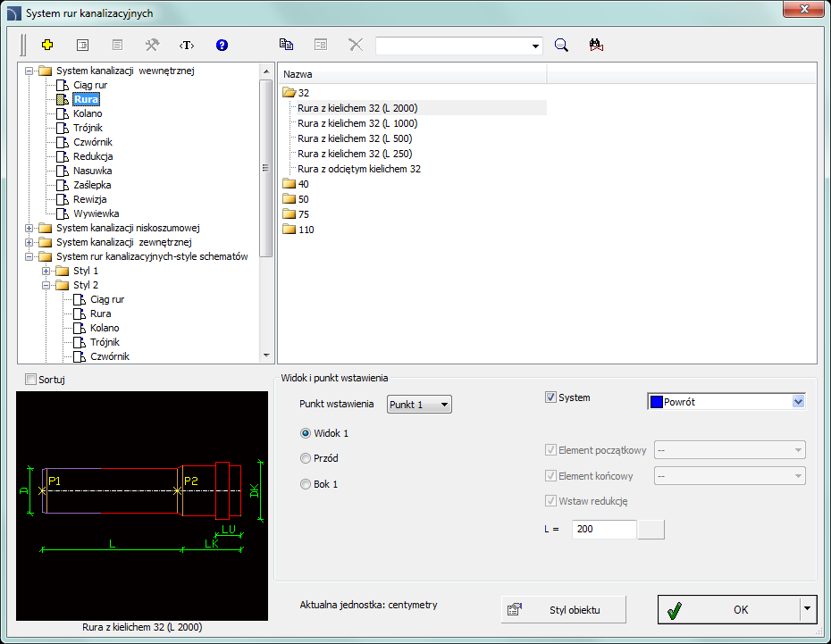Select Redukcja in the tree
The width and height of the screenshot is (831, 644).
(x=93, y=156)
